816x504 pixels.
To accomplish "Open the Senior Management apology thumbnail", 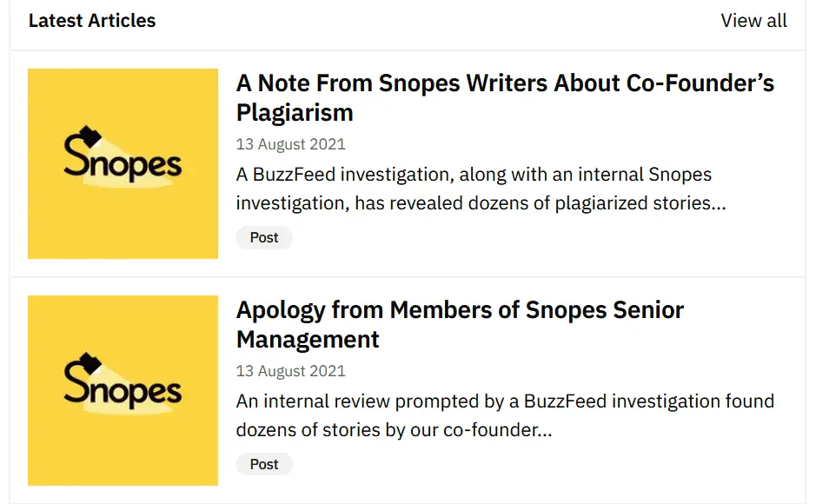I will click(123, 390).
